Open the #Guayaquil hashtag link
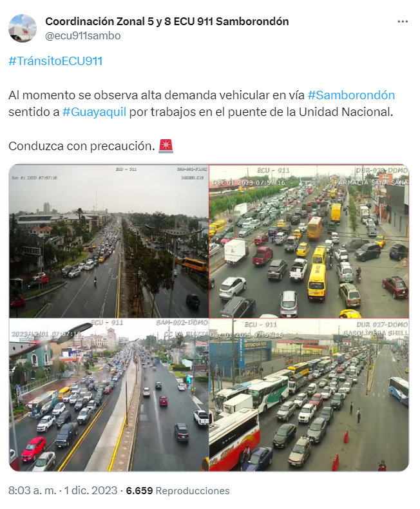 (x=94, y=112)
